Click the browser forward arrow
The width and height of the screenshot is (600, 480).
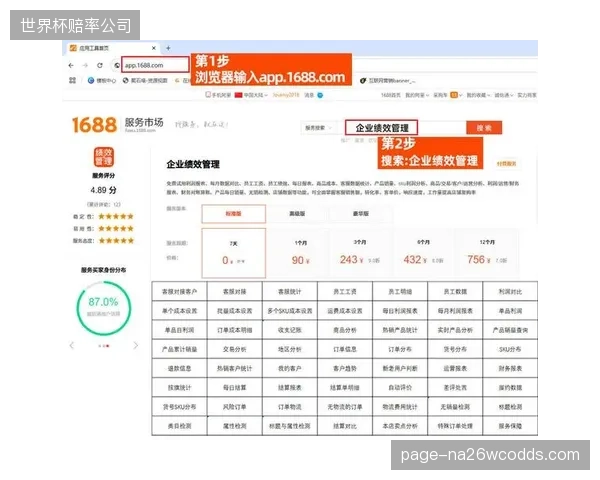85,65
